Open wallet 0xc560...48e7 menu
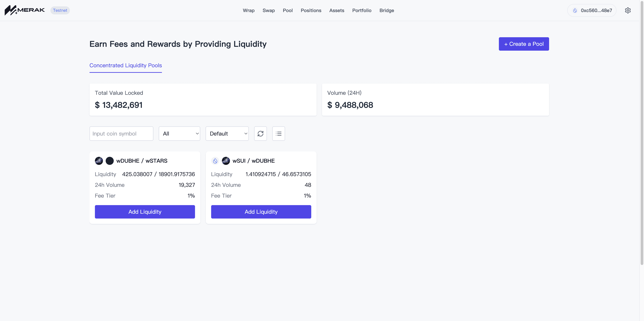 click(591, 11)
